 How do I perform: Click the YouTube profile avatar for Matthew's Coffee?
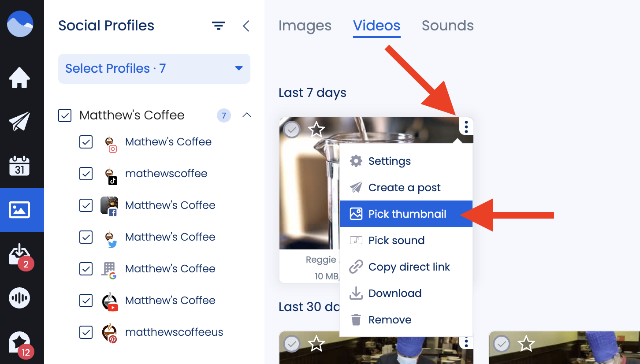click(x=109, y=301)
